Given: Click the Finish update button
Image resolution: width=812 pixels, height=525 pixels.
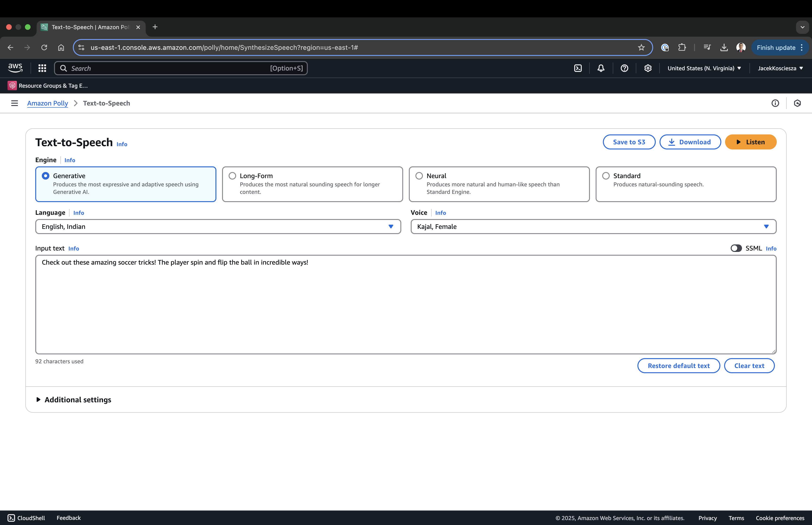Looking at the screenshot, I should 776,48.
